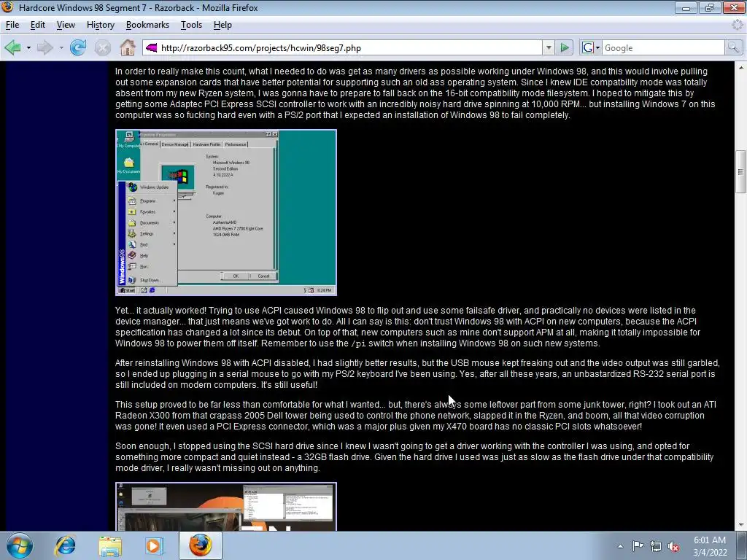The width and height of the screenshot is (747, 560).
Task: Click the activity throbber icon near menu bar
Action: coord(738,25)
